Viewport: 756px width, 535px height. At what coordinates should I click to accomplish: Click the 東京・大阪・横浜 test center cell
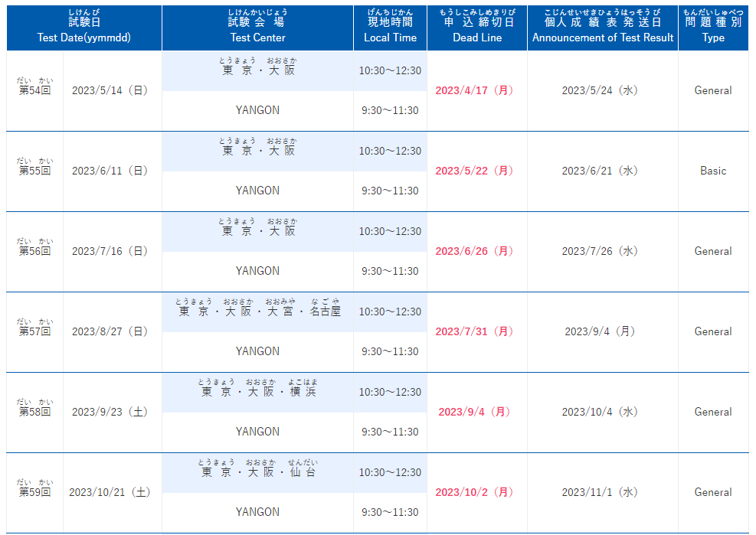click(257, 393)
